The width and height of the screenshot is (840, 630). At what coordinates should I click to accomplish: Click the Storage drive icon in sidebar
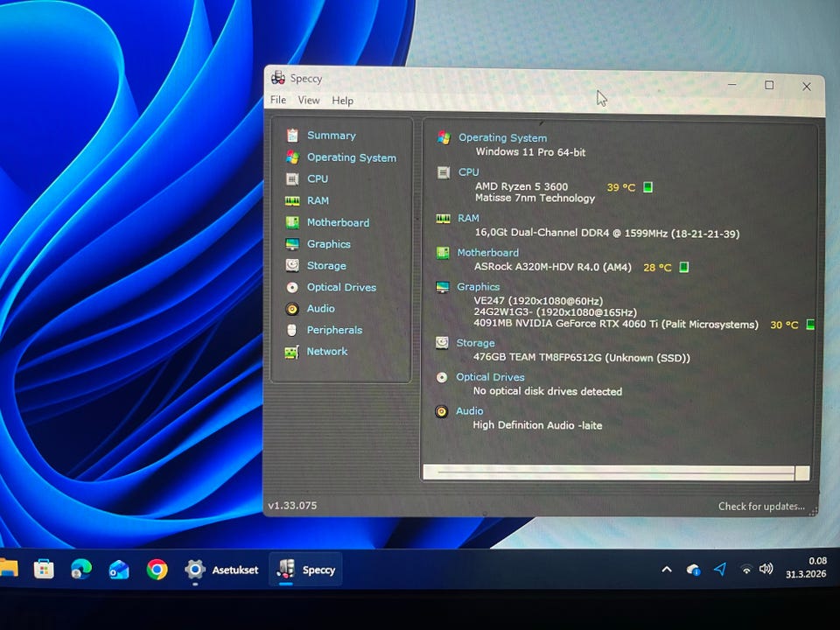[x=292, y=265]
